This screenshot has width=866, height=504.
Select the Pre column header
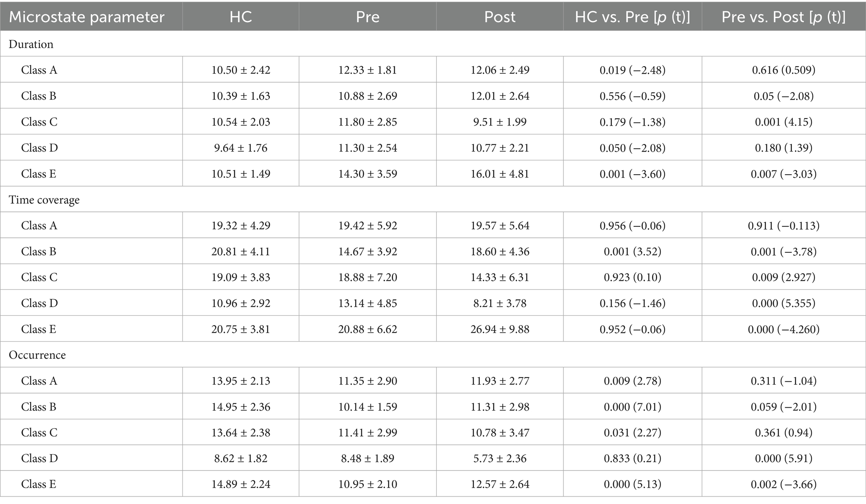(367, 17)
